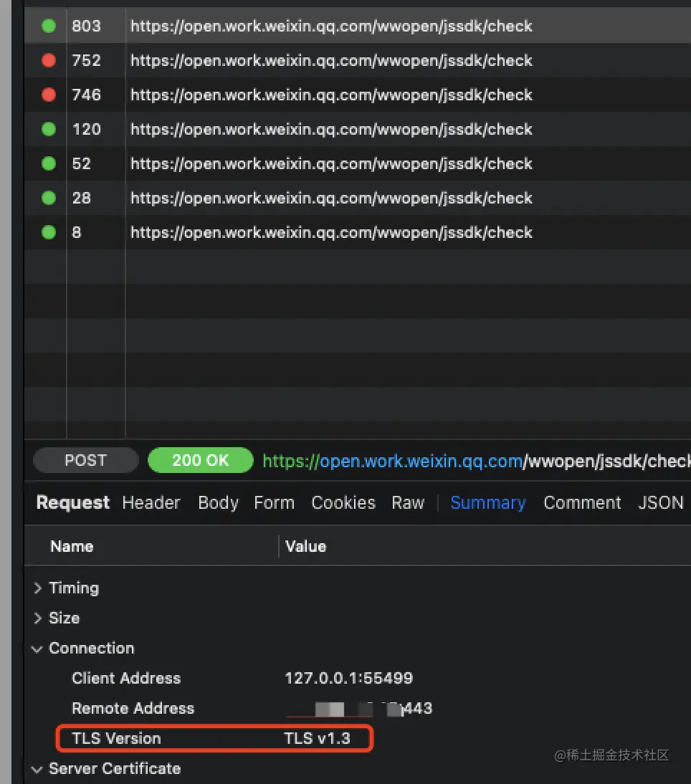The height and width of the screenshot is (784, 691).
Task: Click the request URL in detail header
Action: (x=477, y=461)
